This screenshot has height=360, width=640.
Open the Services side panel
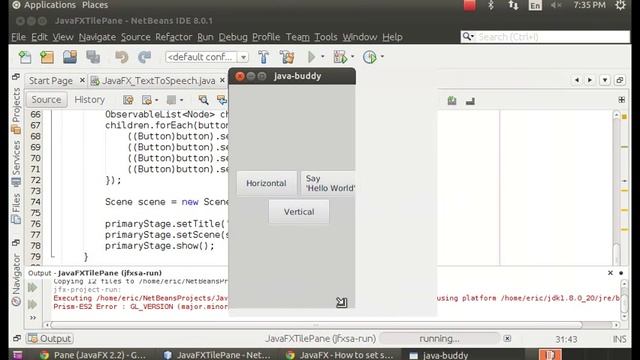[x=16, y=163]
